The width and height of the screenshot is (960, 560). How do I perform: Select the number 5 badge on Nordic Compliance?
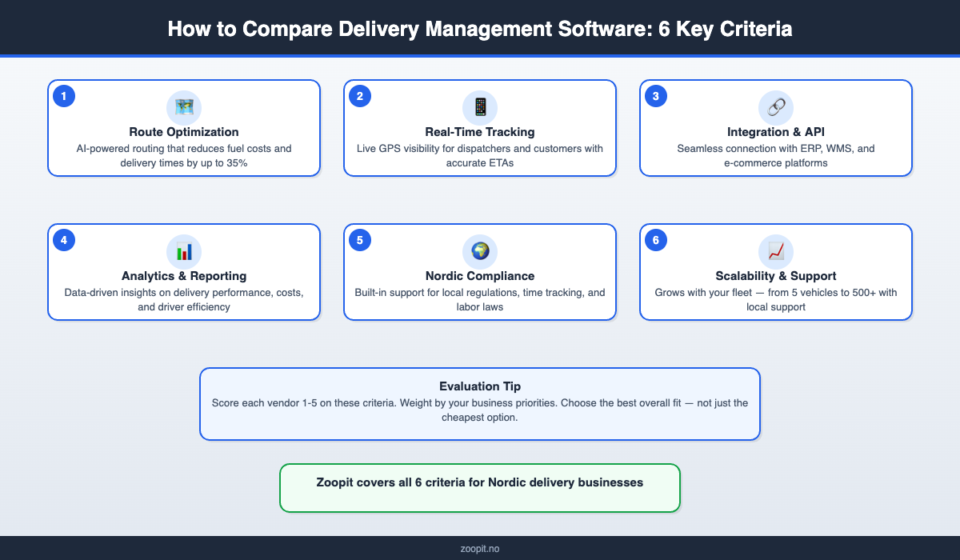click(x=360, y=239)
